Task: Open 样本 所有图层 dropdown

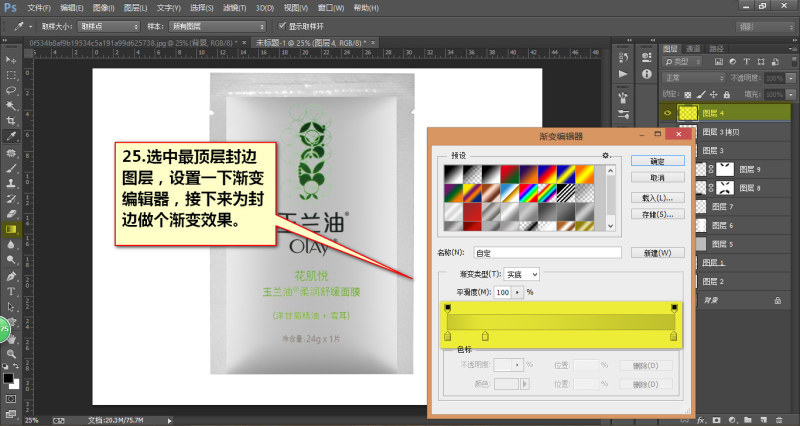Action: pyautogui.click(x=218, y=26)
